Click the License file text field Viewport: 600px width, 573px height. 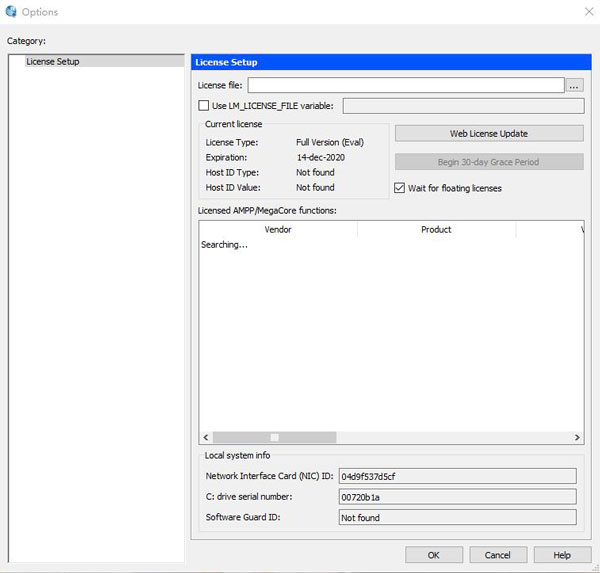[x=405, y=86]
